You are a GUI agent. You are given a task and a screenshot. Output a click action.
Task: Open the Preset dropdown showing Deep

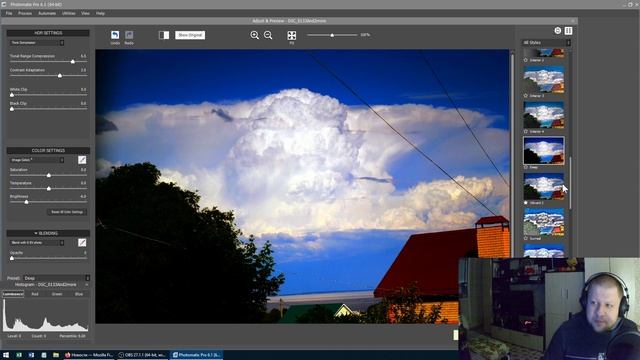click(x=56, y=278)
